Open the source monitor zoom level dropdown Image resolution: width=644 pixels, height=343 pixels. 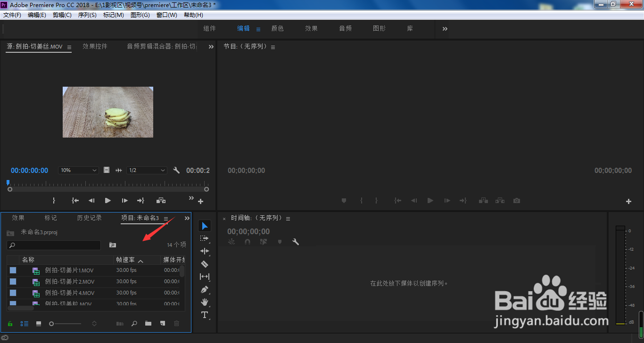pos(78,170)
